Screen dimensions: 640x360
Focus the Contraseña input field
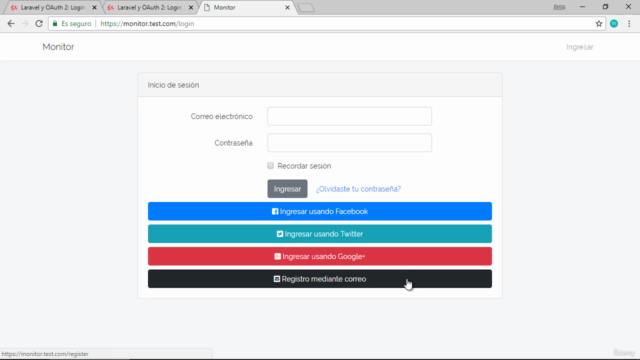[x=349, y=143]
